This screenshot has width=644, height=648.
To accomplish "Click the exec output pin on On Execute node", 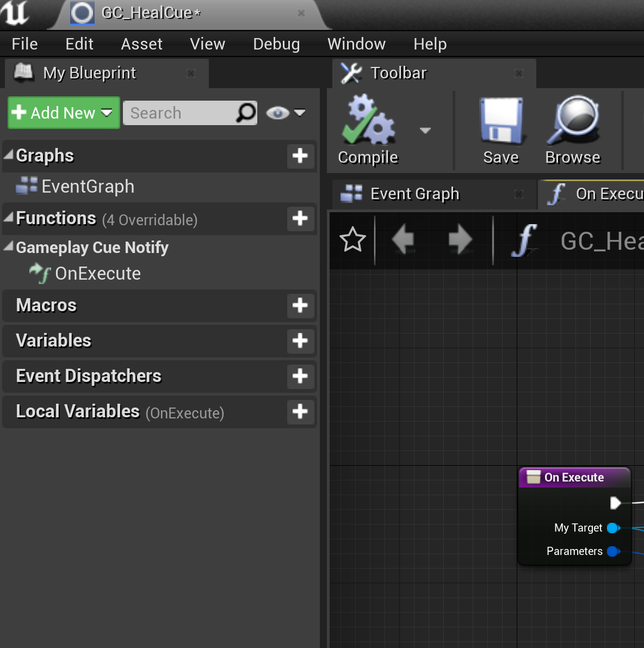I will [615, 503].
